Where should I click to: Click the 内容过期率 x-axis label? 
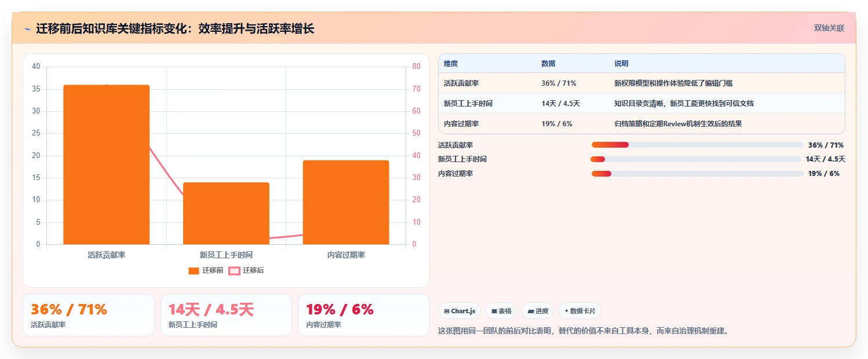(346, 255)
